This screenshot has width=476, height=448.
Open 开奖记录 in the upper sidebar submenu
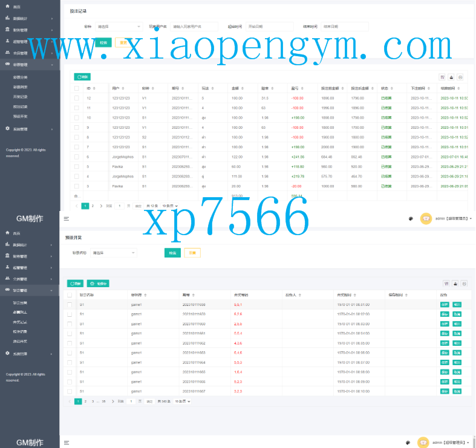click(21, 97)
